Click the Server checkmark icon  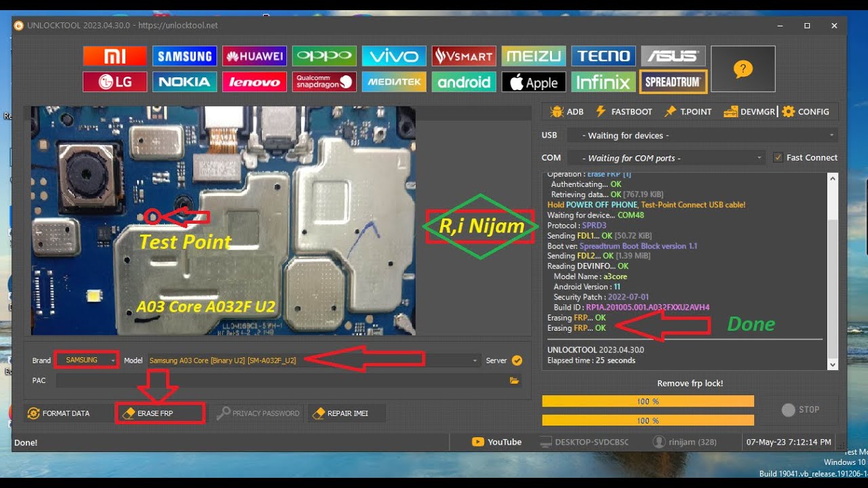tap(517, 361)
